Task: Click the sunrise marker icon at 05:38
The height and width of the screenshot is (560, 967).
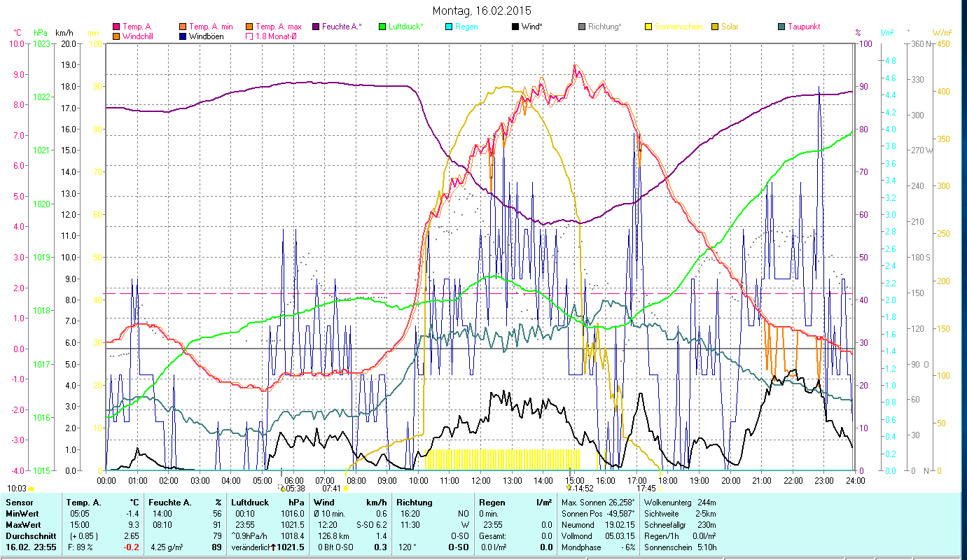Action: (x=282, y=489)
